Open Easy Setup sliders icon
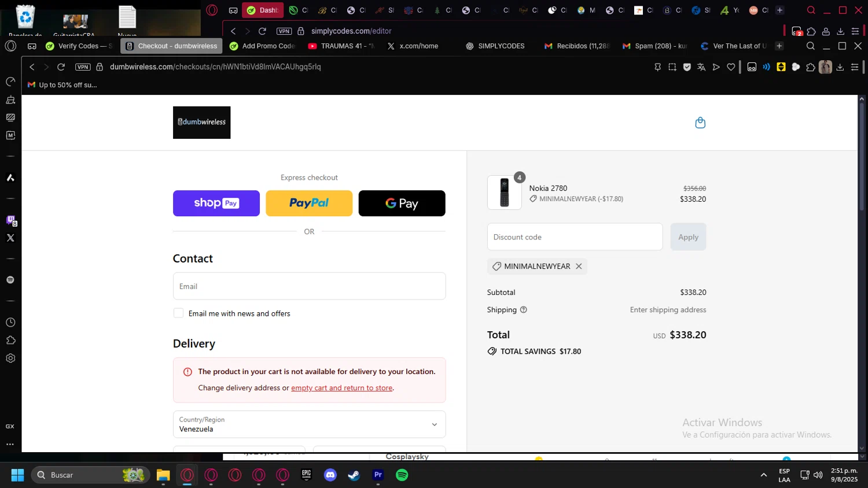The width and height of the screenshot is (868, 488). [855, 67]
